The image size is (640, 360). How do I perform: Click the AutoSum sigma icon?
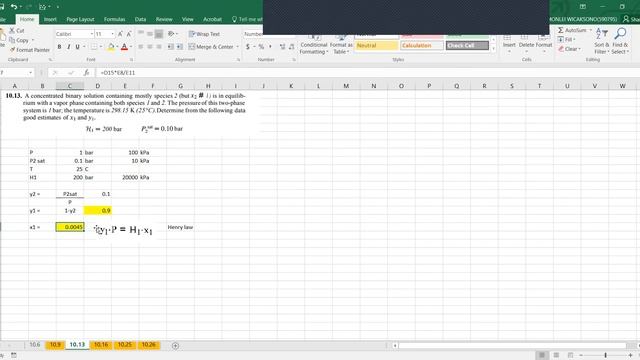pyautogui.click(x=561, y=30)
